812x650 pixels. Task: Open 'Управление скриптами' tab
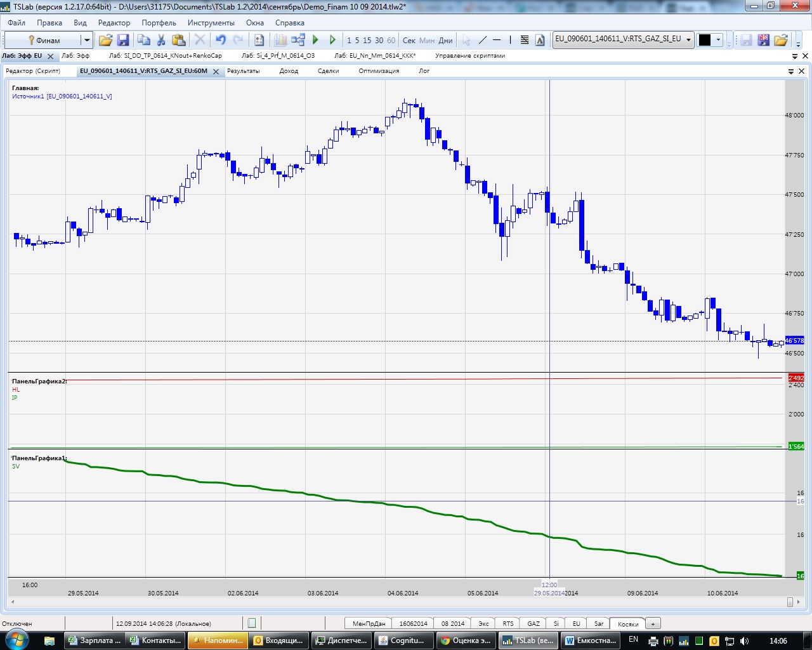coord(470,56)
